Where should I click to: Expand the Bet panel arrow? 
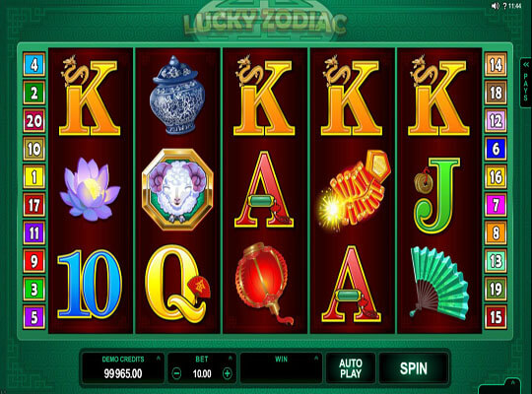[231, 358]
